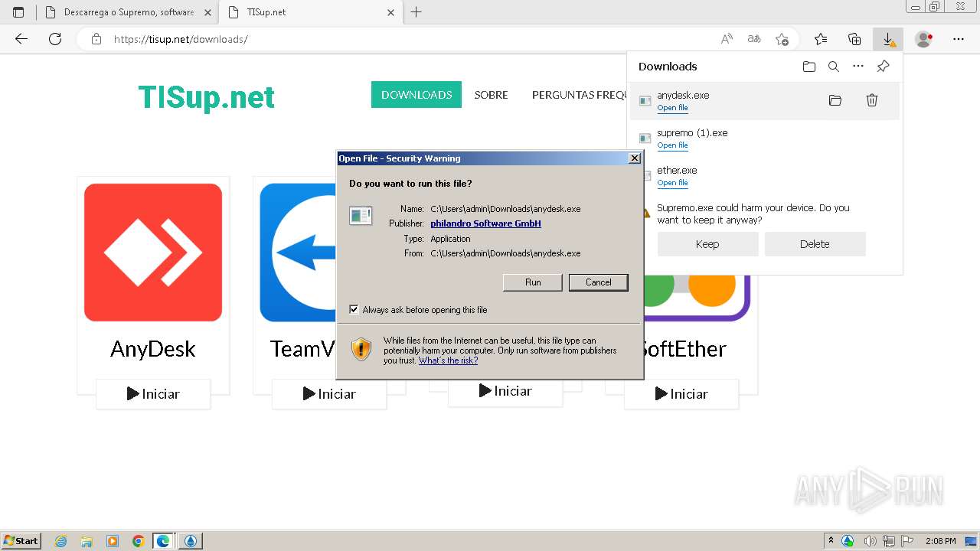Image resolution: width=980 pixels, height=551 pixels.
Task: Uncheck Always ask before opening this file
Action: 354,310
